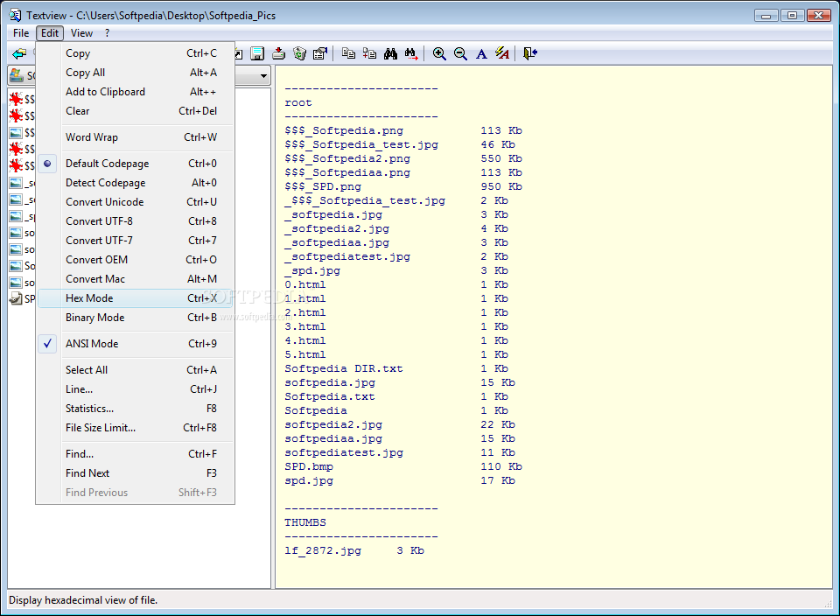Maximize the Textview window
This screenshot has width=840, height=616.
(792, 16)
